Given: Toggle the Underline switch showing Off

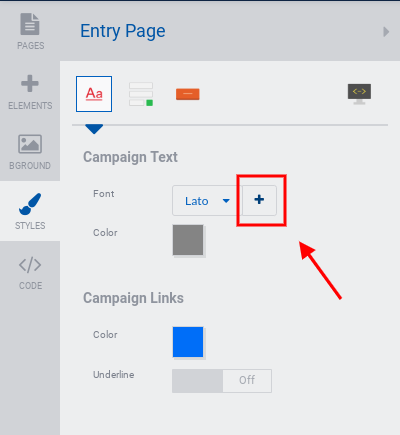Looking at the screenshot, I should tap(222, 381).
